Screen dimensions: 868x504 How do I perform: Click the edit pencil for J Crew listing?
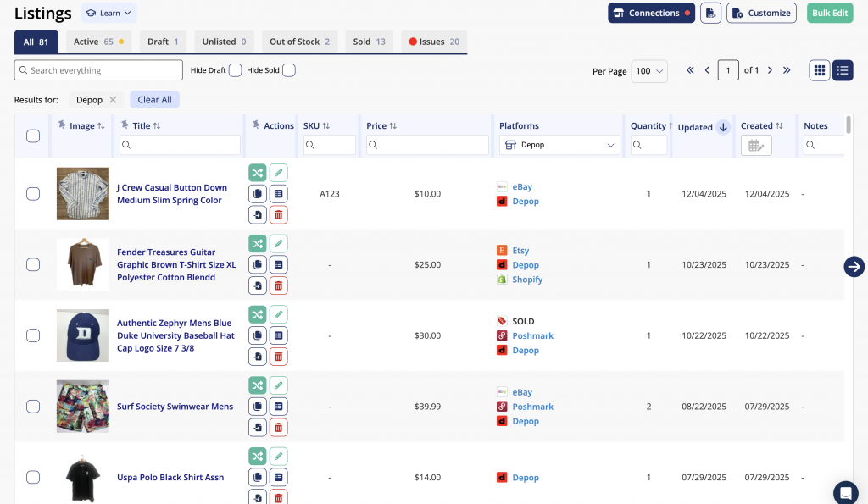[x=278, y=173]
